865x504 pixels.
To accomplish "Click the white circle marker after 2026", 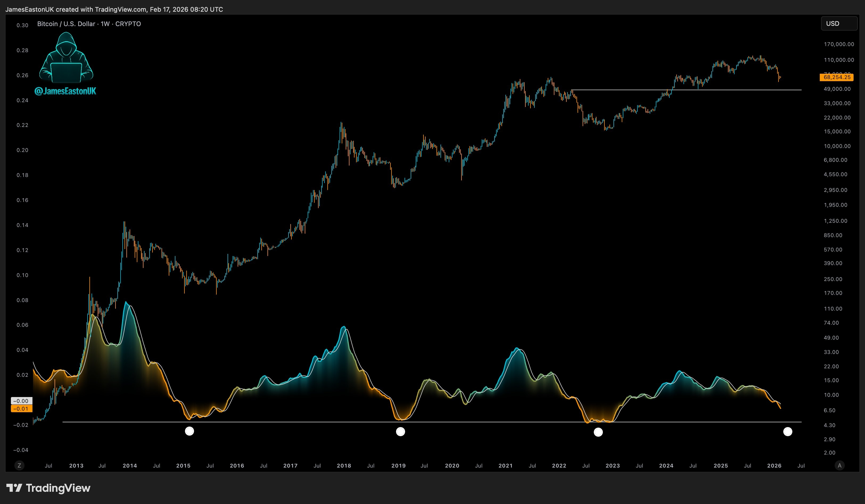I will point(788,432).
